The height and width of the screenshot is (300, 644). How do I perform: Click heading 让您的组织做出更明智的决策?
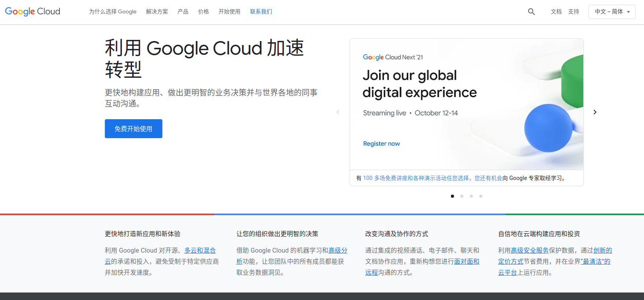(x=277, y=234)
